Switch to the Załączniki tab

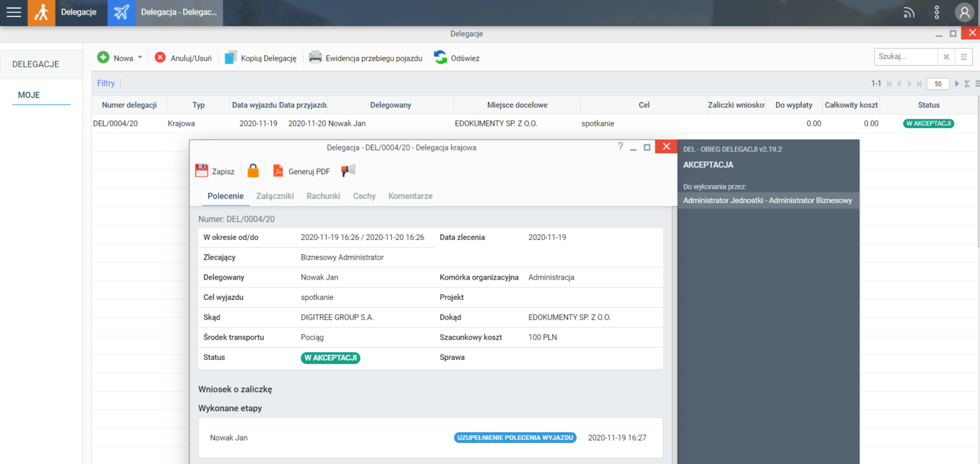[275, 196]
